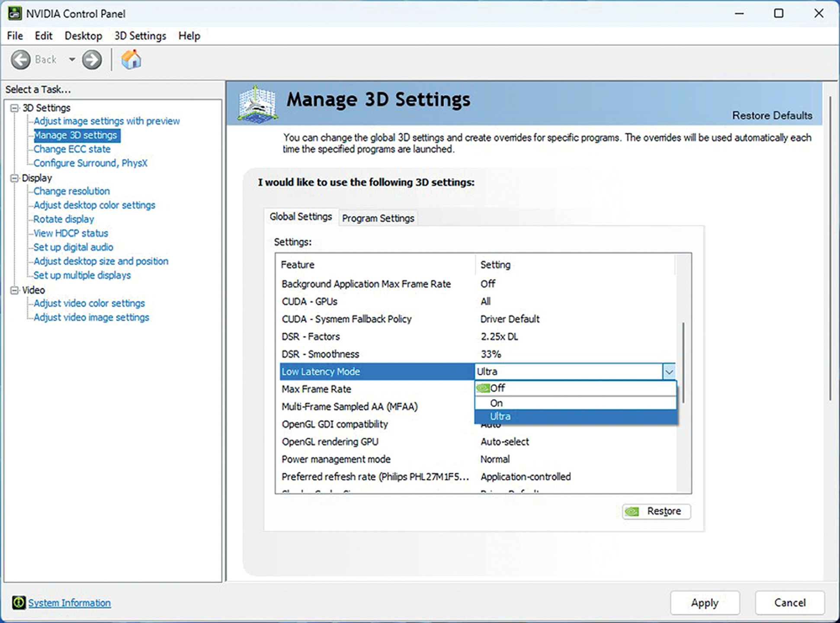Open the System Information link
The image size is (840, 623).
click(69, 603)
